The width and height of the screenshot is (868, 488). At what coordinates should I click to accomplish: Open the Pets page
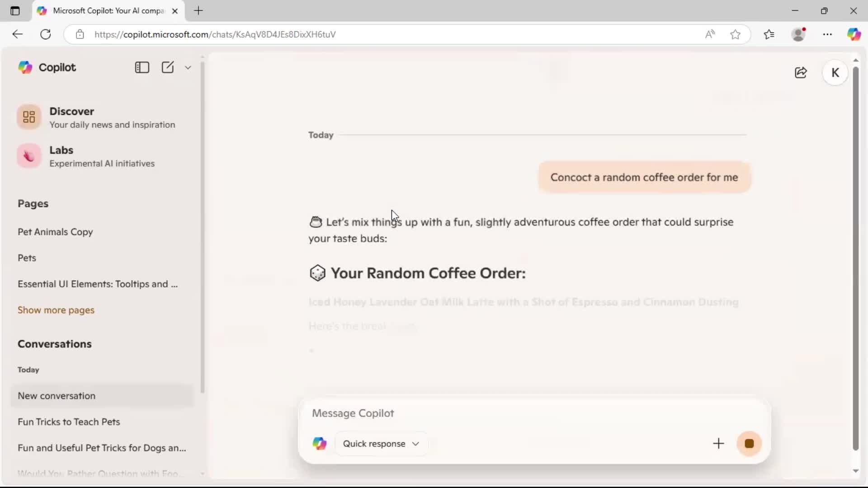27,258
